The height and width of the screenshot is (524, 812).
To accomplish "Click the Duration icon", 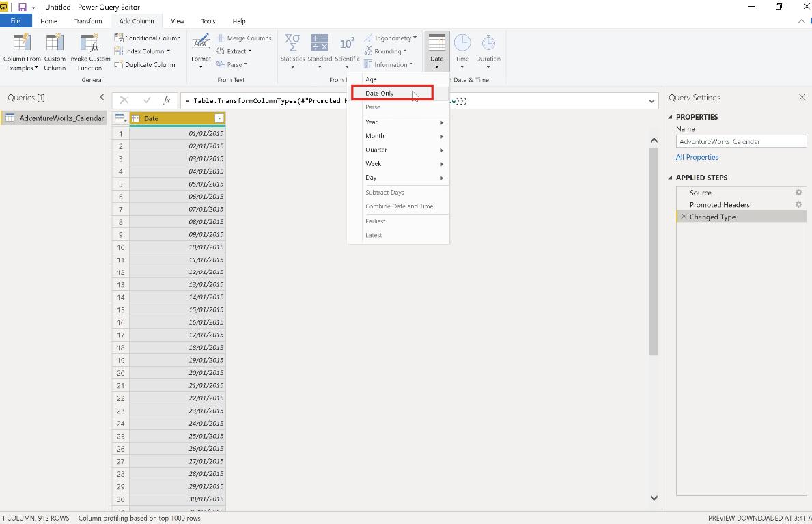I will (x=488, y=48).
